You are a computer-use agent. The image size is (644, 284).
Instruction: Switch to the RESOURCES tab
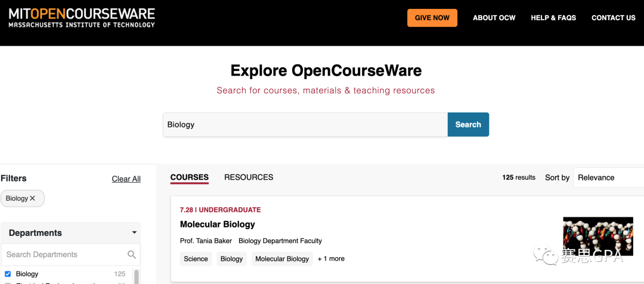[x=249, y=177]
